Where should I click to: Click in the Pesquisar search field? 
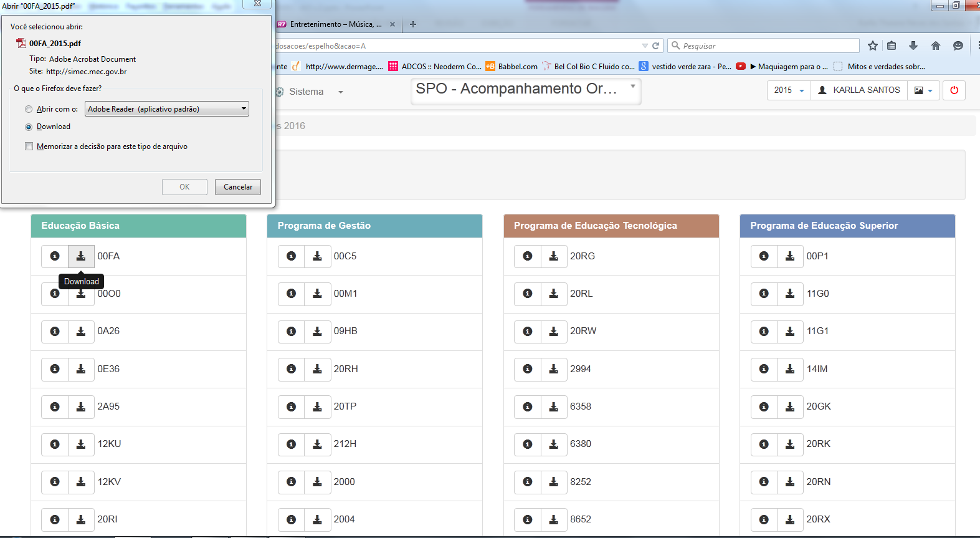point(764,46)
